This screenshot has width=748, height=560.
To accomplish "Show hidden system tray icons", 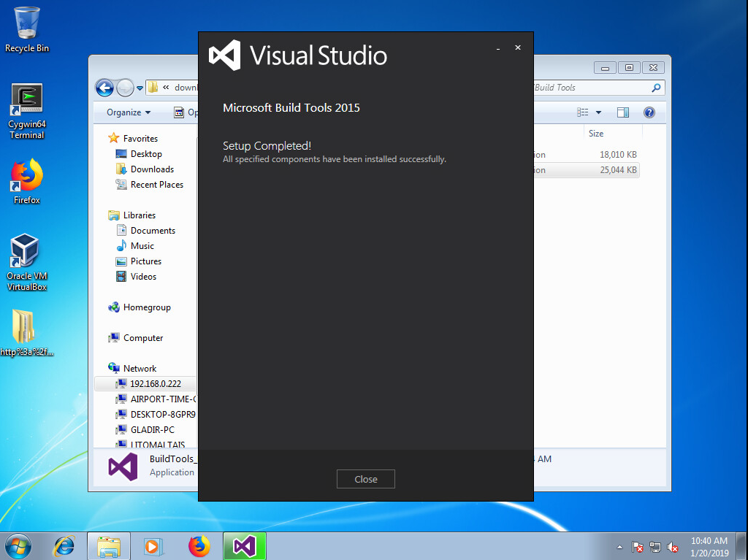I will (620, 546).
